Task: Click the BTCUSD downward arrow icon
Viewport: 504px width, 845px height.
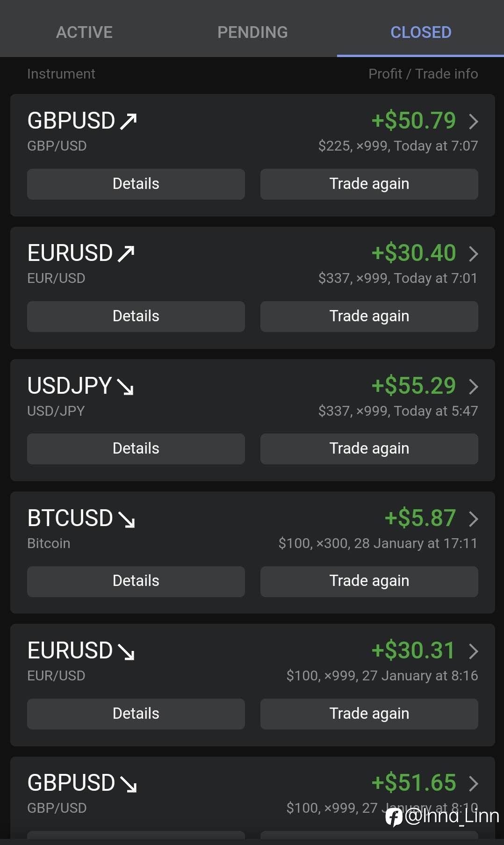Action: point(126,519)
